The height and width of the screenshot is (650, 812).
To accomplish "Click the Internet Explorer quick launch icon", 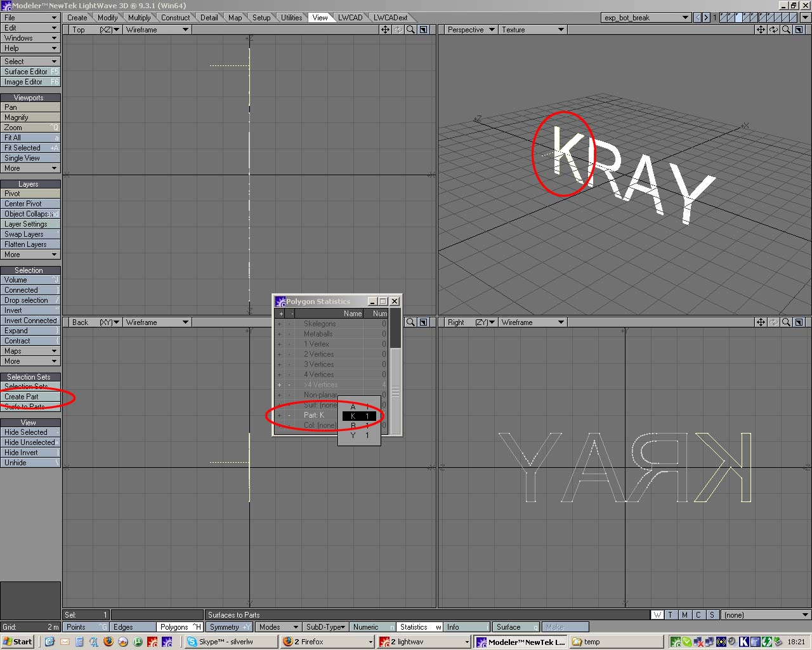I will pyautogui.click(x=50, y=642).
